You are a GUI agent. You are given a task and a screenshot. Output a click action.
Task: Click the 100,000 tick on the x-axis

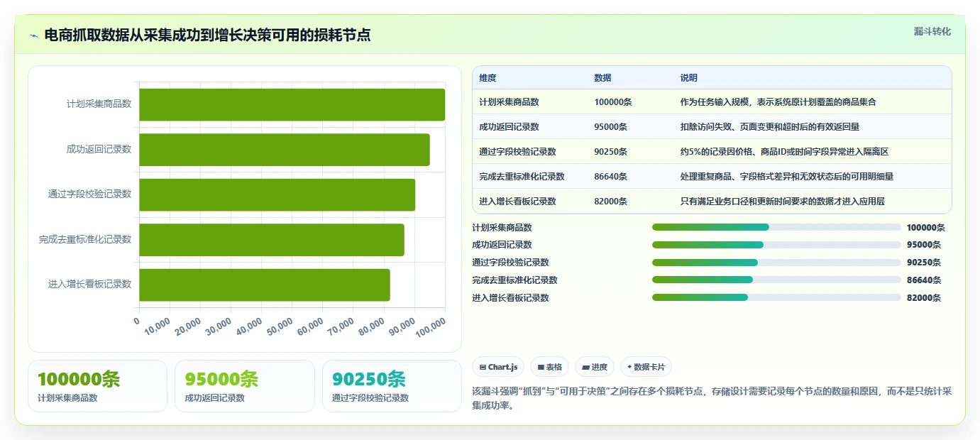[x=431, y=327]
